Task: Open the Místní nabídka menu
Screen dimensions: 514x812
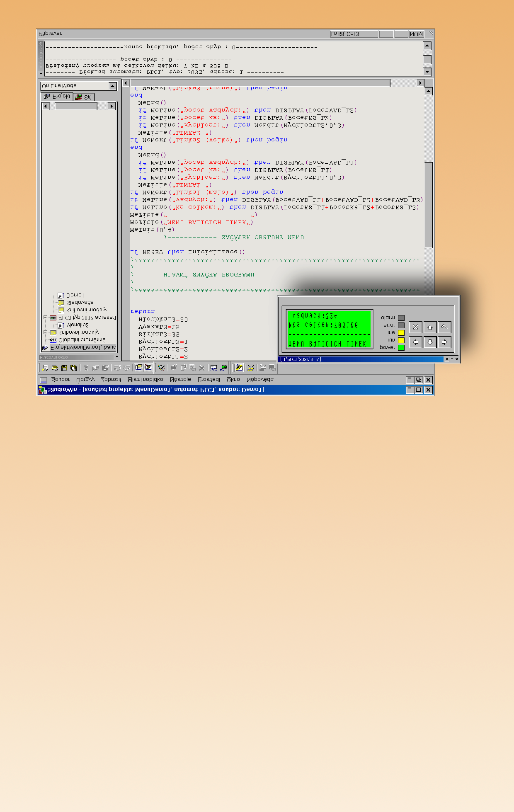Action: click(x=145, y=380)
